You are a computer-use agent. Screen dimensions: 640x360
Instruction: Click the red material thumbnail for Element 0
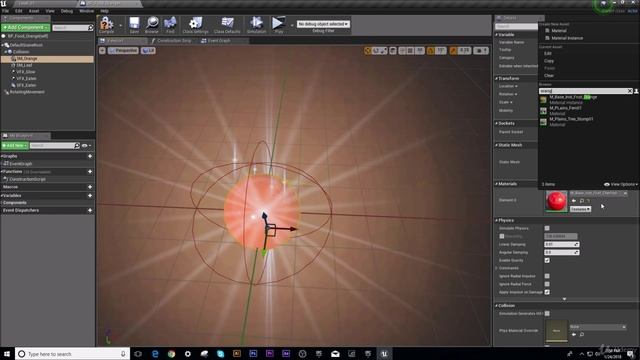point(556,201)
